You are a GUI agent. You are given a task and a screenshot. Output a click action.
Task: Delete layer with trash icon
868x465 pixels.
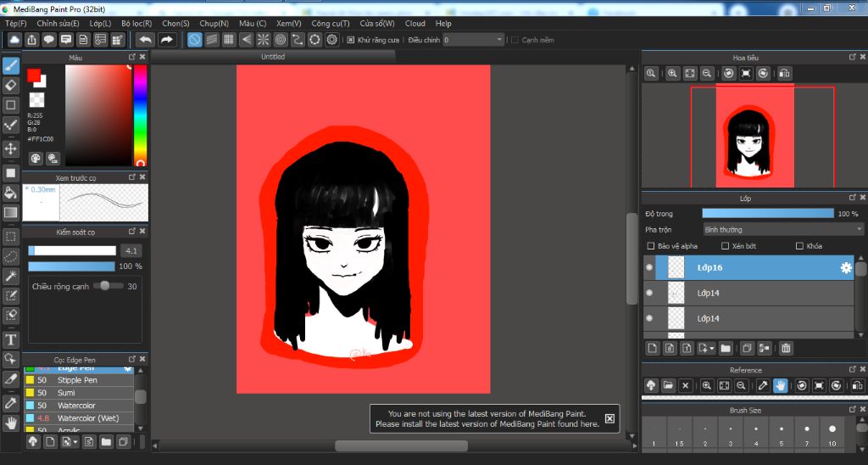786,348
